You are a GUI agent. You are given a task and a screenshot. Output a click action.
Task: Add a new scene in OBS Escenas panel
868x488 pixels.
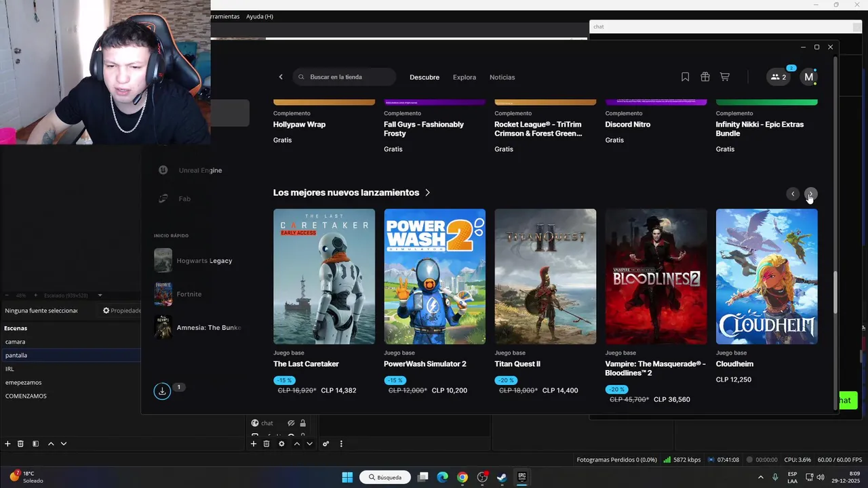coord(7,444)
